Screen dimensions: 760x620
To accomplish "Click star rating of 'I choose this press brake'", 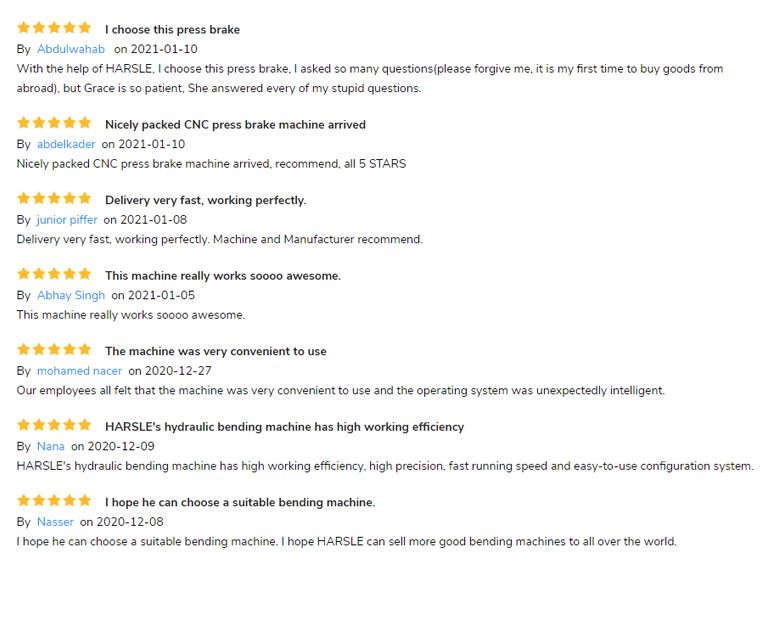I will click(54, 28).
